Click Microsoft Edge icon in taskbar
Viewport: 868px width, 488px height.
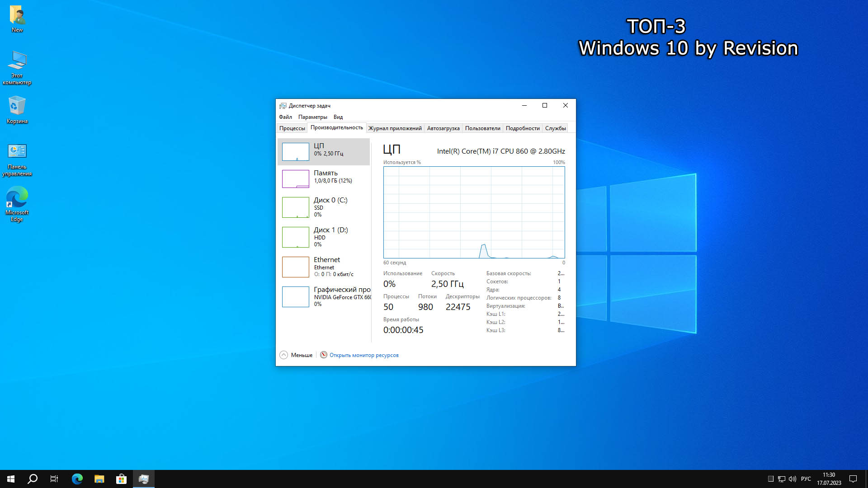coord(77,479)
